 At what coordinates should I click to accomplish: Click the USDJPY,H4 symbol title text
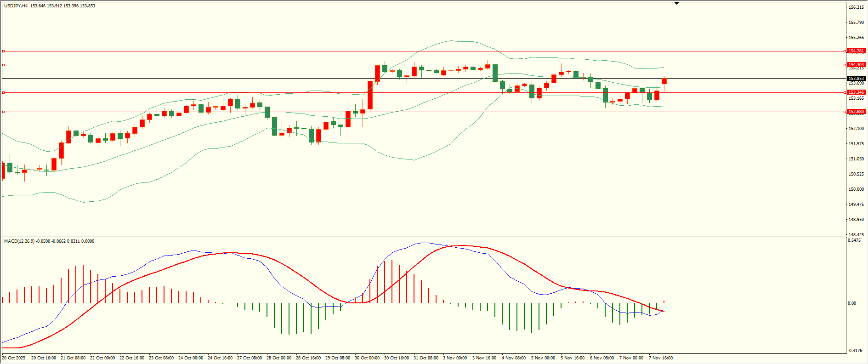(16, 6)
